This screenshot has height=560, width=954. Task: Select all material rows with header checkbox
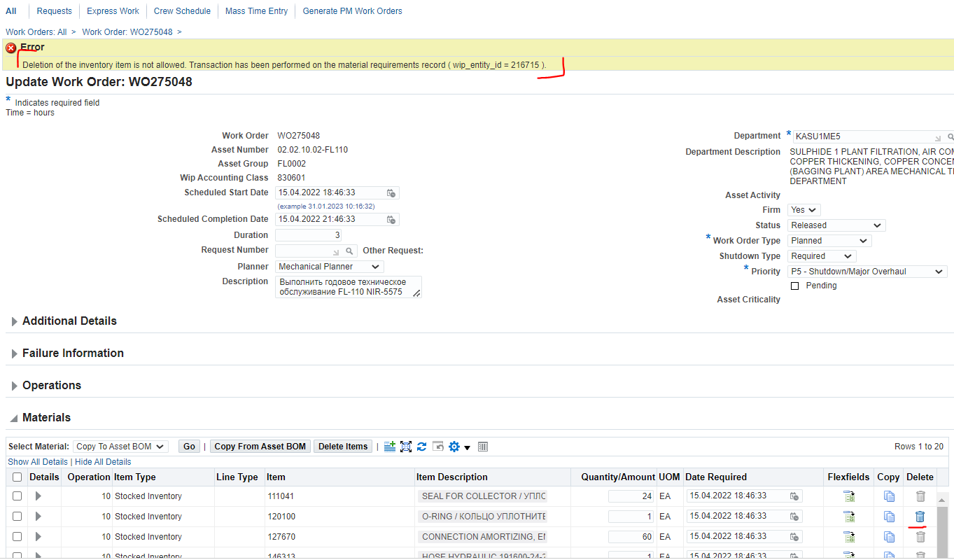point(17,477)
